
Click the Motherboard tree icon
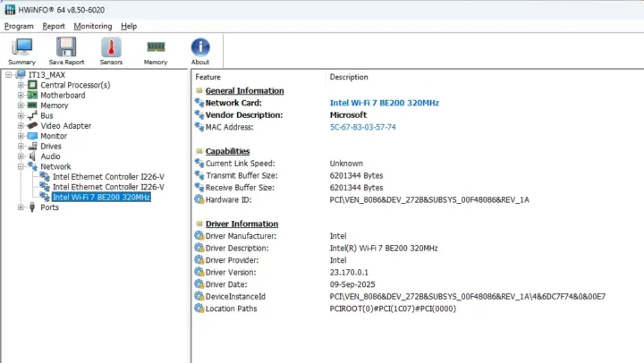(32, 96)
